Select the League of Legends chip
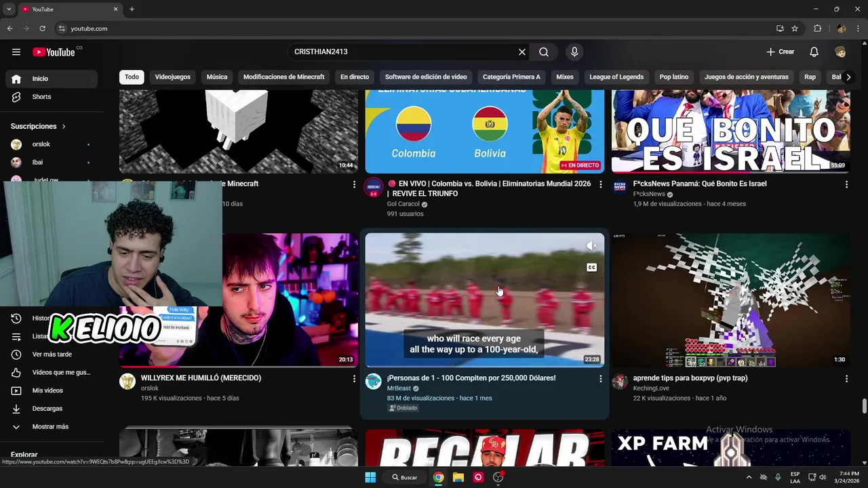The width and height of the screenshot is (868, 488). [x=616, y=77]
